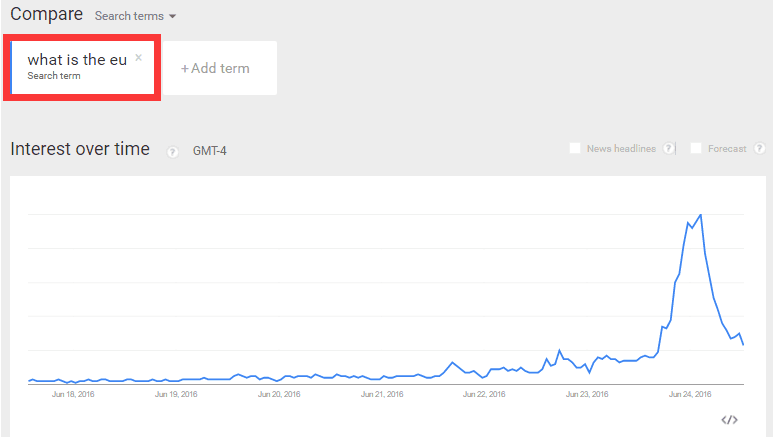
Task: Enable the News headlines checkbox
Action: [x=575, y=149]
